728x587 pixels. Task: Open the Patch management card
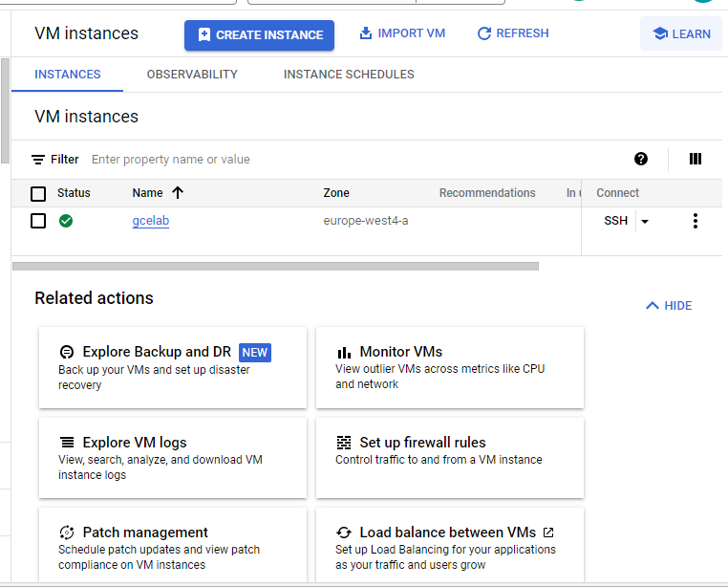pos(173,545)
